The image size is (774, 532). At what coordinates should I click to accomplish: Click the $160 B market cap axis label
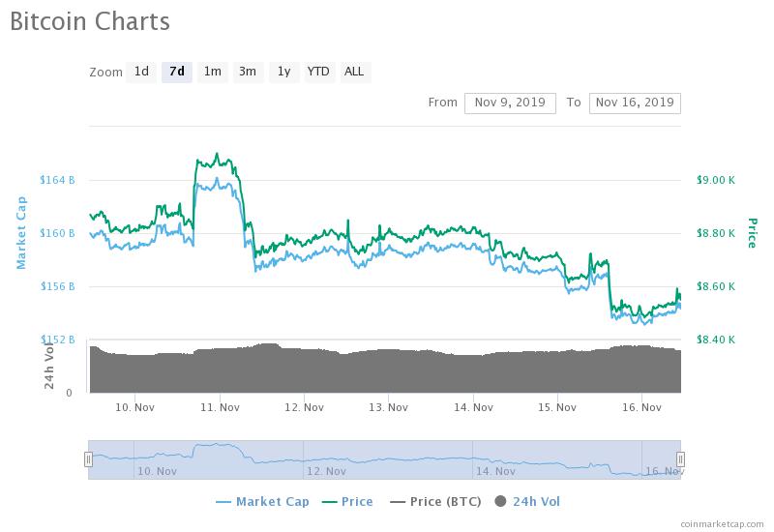[x=57, y=233]
